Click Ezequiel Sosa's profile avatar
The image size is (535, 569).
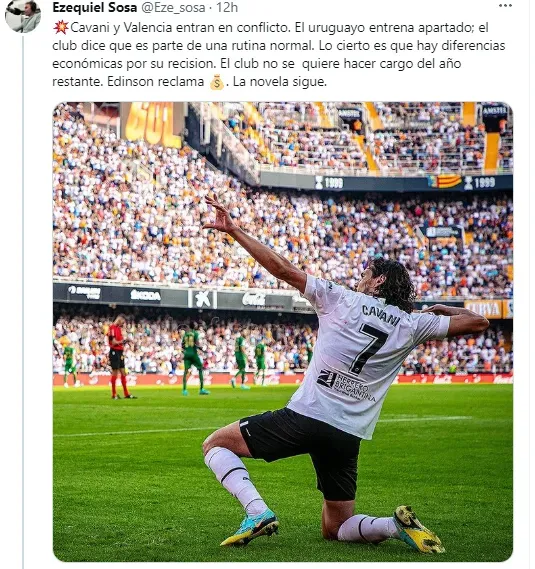[x=23, y=16]
